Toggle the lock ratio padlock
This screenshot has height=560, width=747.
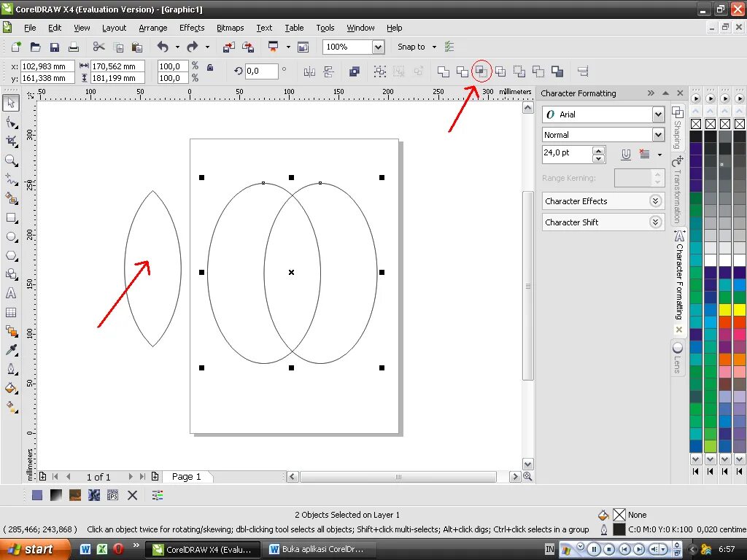pyautogui.click(x=210, y=67)
